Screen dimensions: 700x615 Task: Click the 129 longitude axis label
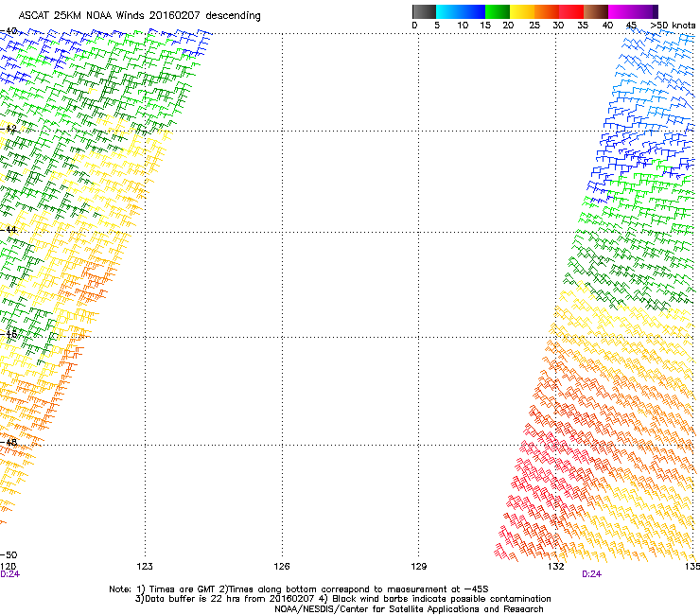pyautogui.click(x=419, y=566)
